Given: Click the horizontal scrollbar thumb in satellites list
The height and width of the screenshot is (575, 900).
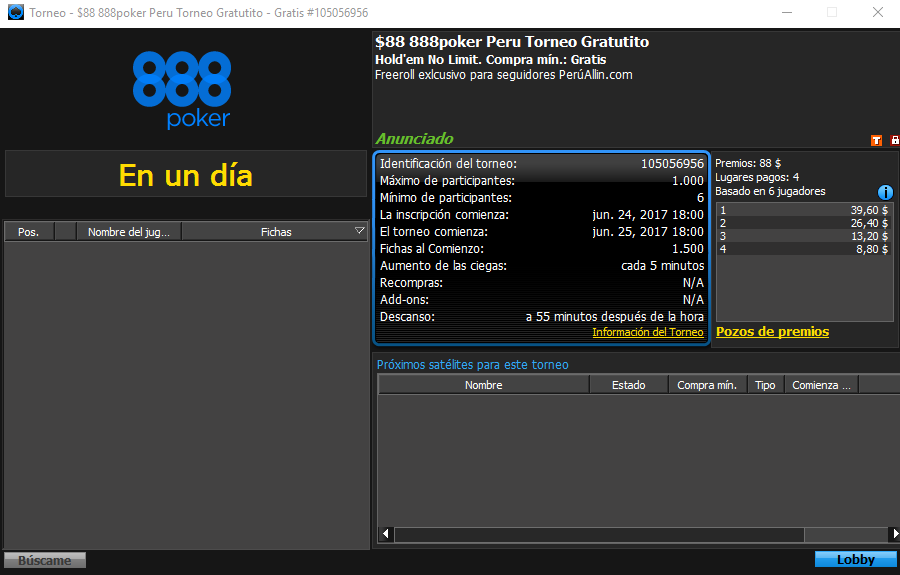Looking at the screenshot, I should click(x=599, y=534).
